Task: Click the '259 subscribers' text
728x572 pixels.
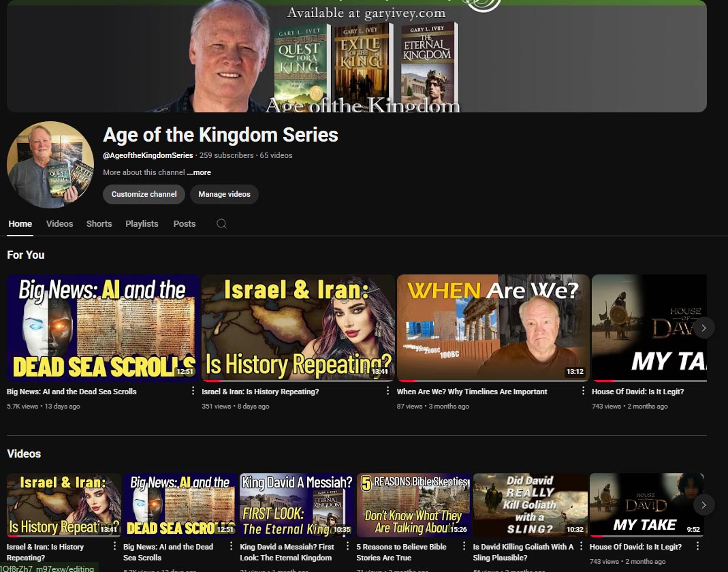Action: (x=227, y=155)
